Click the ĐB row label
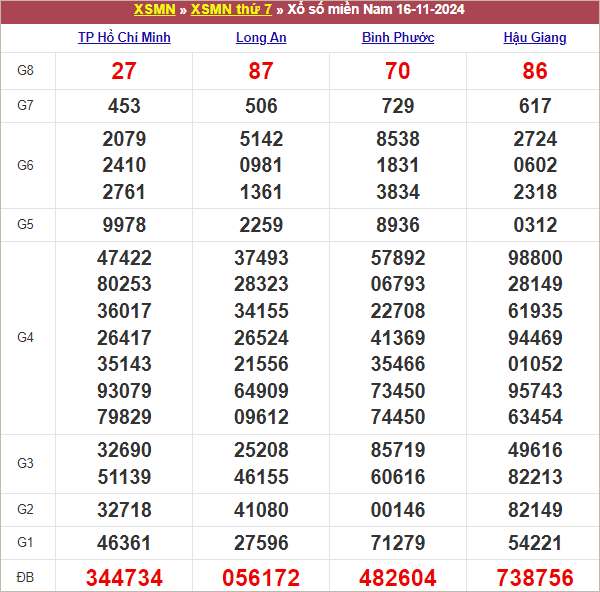The height and width of the screenshot is (592, 600). pos(25,577)
